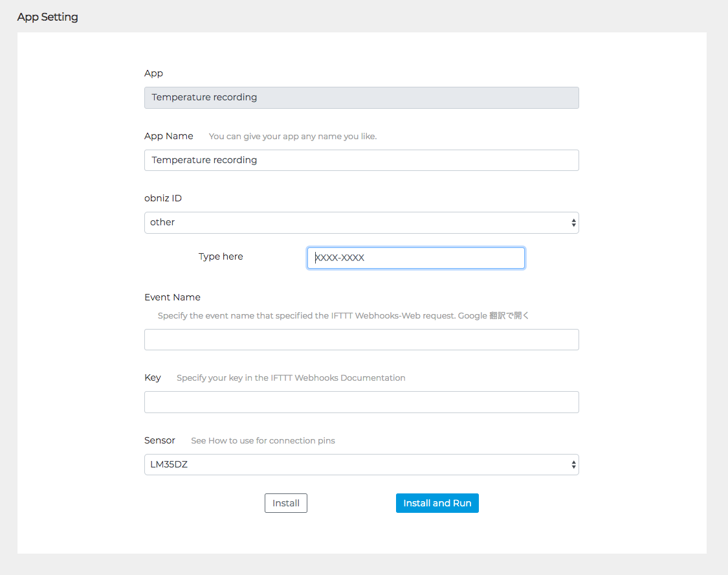Click the Key label
The image size is (728, 575).
[153, 378]
